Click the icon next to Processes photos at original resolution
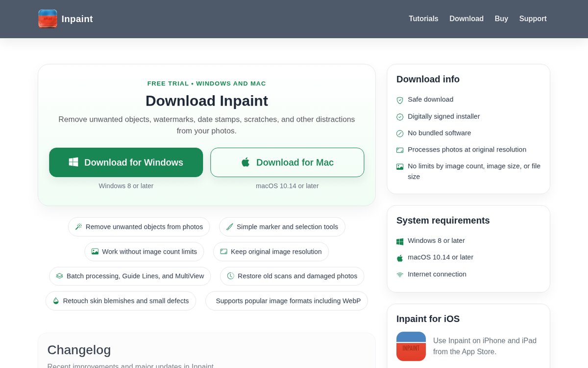This screenshot has height=368, width=588. coord(400,150)
